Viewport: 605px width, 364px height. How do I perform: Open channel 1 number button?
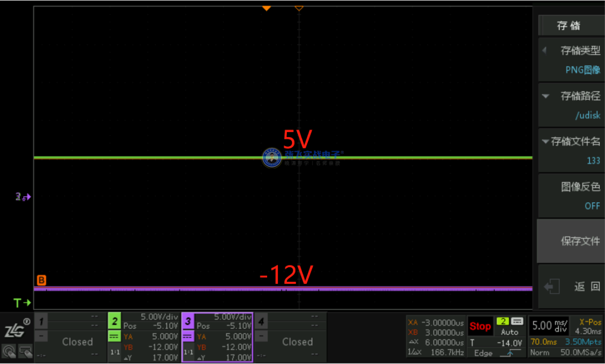pos(41,321)
